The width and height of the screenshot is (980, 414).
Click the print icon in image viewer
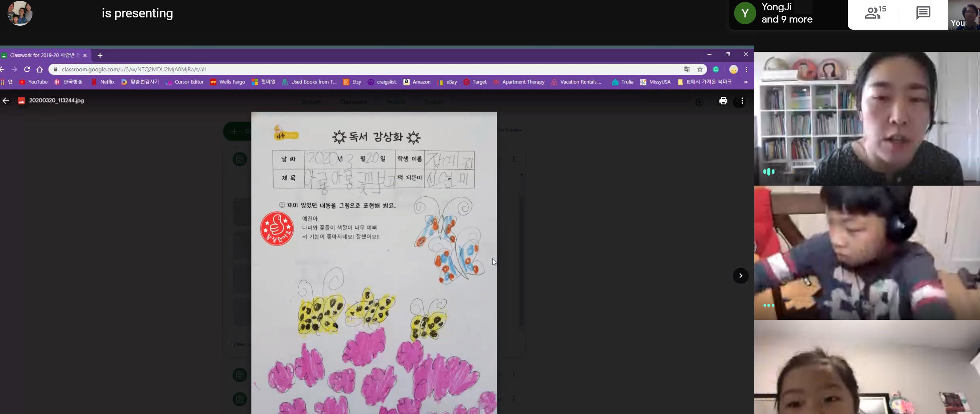tap(723, 101)
